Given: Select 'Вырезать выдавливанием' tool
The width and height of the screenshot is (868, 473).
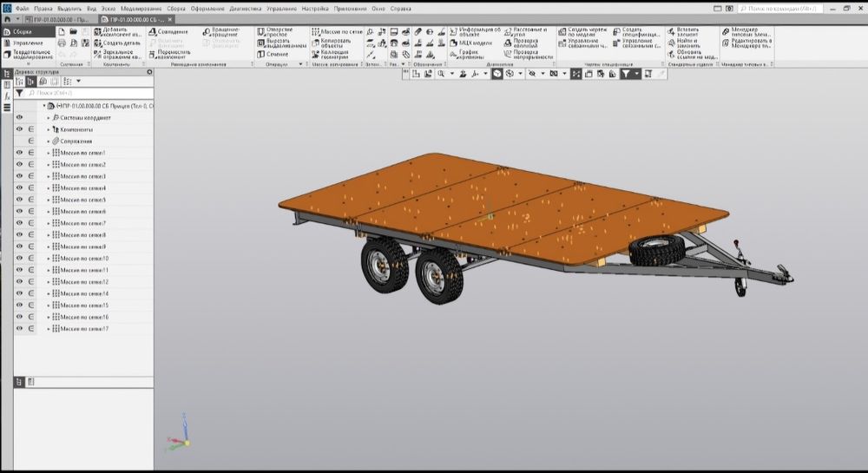Looking at the screenshot, I should pos(281,43).
